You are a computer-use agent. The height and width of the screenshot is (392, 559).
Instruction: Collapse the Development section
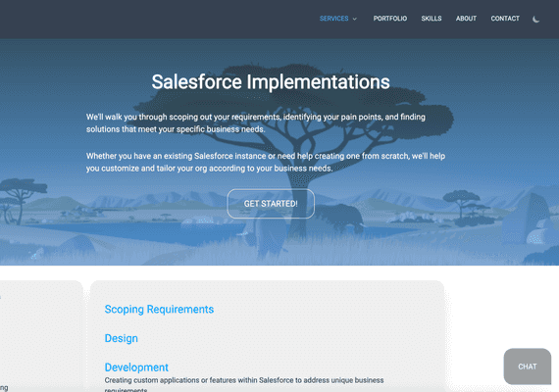click(136, 367)
